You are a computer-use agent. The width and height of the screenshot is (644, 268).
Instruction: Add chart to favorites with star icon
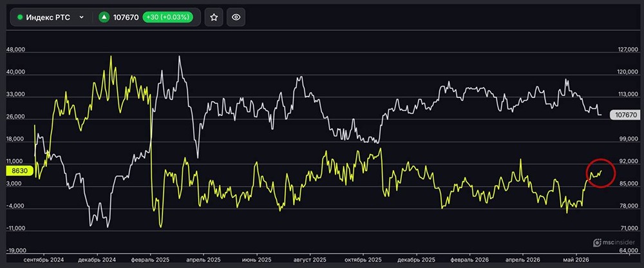(214, 17)
